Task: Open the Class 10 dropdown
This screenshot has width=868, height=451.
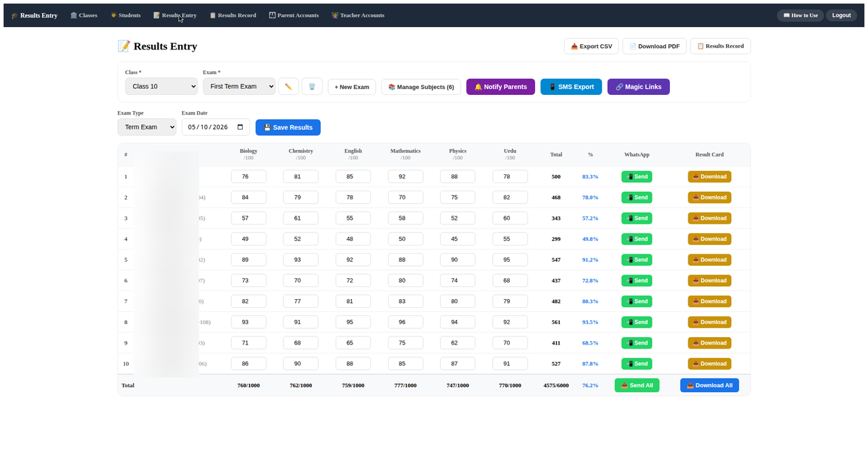Action: (161, 86)
